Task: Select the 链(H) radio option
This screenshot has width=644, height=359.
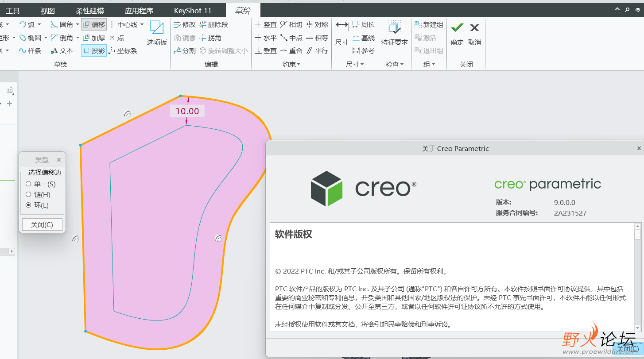Action: (38, 194)
